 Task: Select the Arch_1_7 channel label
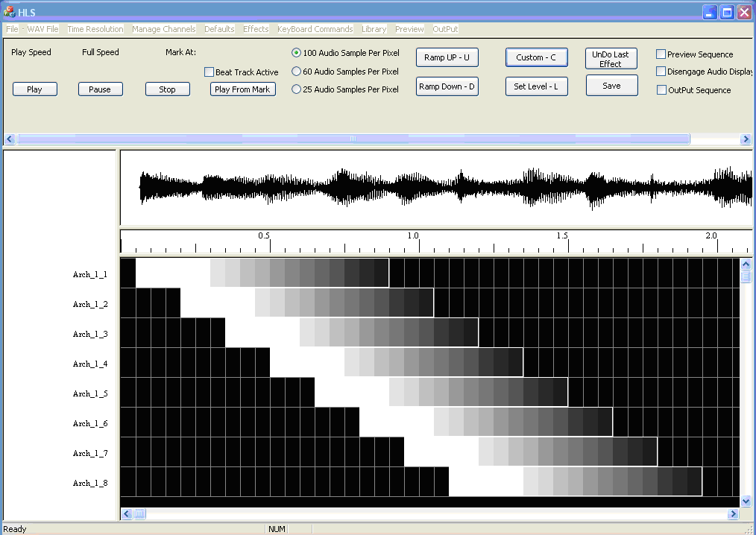pyautogui.click(x=90, y=454)
